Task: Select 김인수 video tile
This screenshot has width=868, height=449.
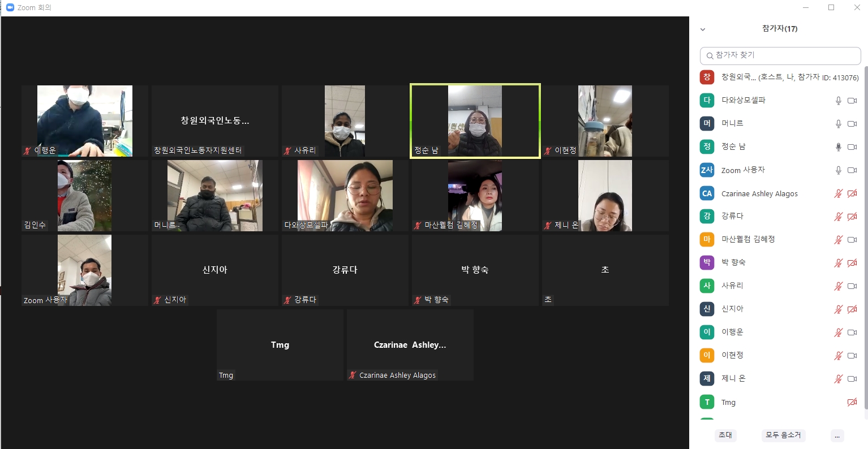Action: tap(85, 196)
